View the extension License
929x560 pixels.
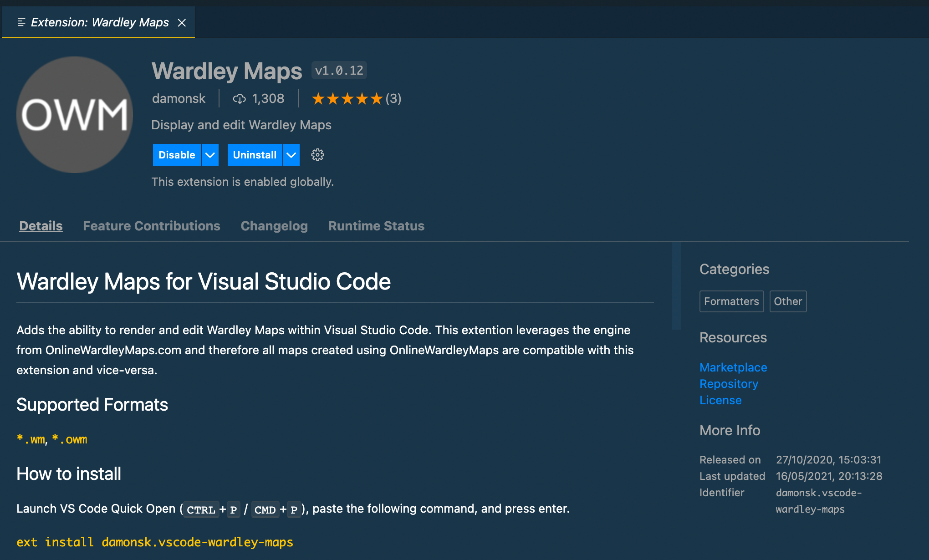pos(720,400)
